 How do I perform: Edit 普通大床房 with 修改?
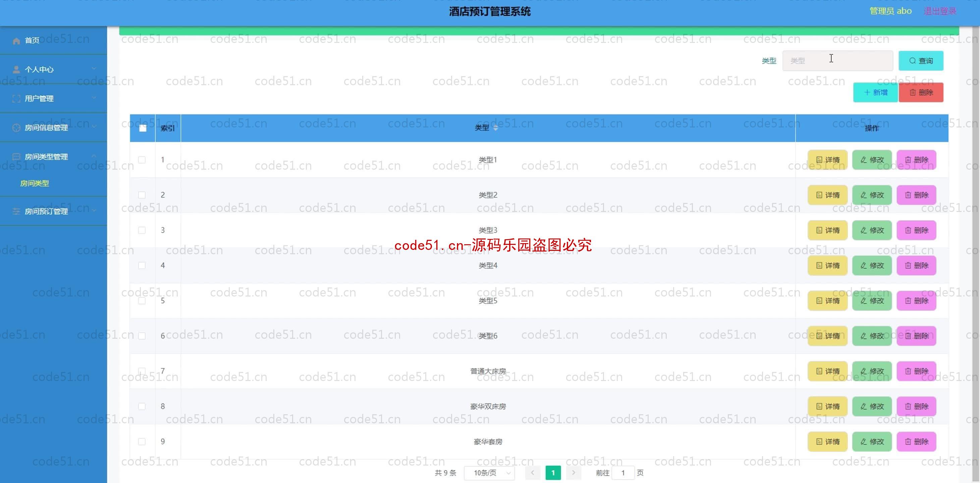(872, 371)
